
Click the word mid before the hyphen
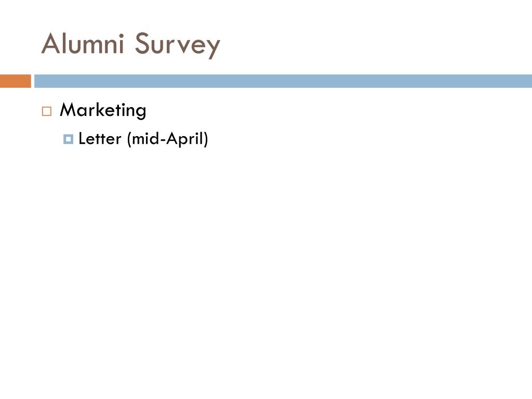click(145, 139)
